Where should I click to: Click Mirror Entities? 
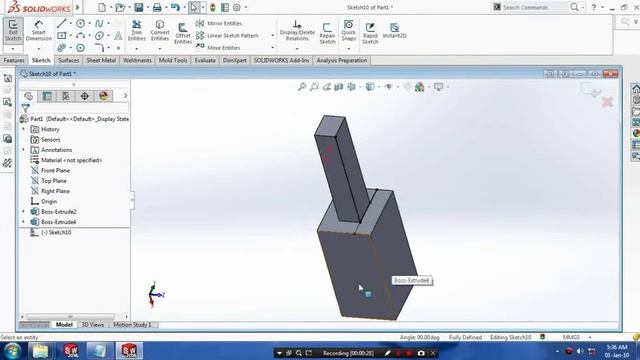219,23
